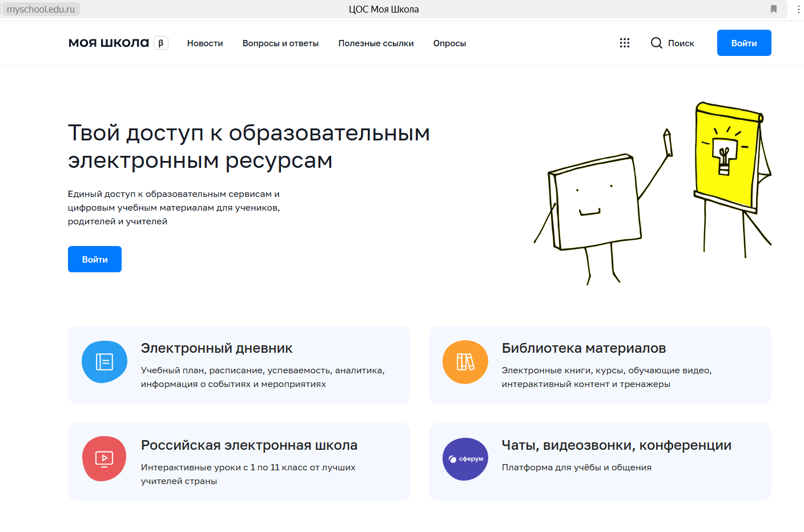This screenshot has width=804, height=532.
Task: Click the ЦОС Моя Школа page title
Action: coord(384,9)
